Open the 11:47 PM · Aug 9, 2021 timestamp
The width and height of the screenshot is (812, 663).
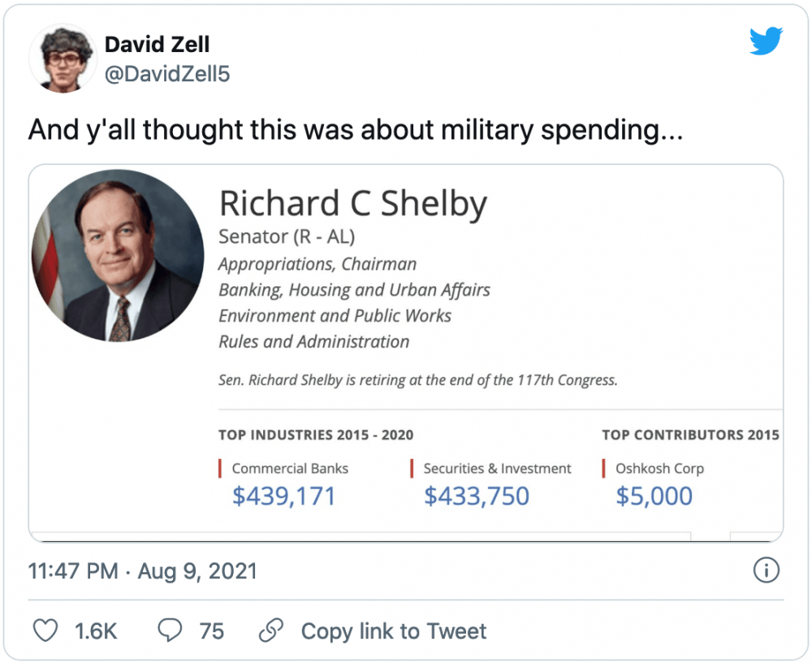142,570
